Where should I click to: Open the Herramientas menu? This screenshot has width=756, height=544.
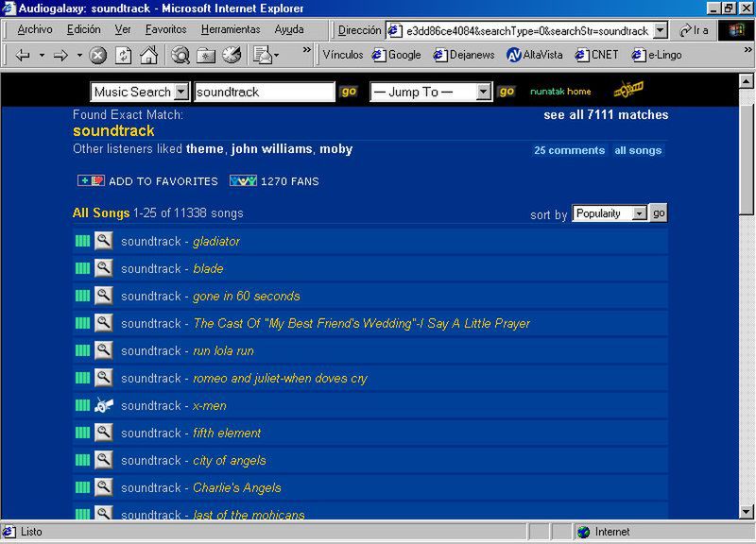231,29
